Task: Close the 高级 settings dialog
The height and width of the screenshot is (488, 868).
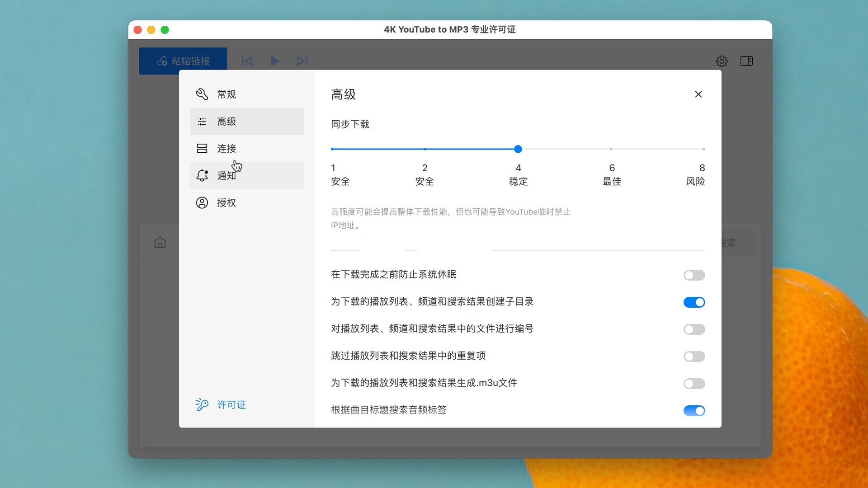Action: (x=698, y=94)
